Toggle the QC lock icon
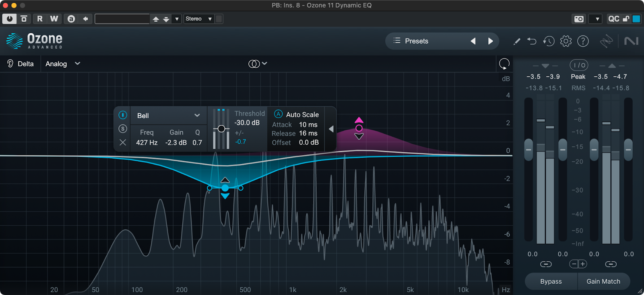The height and width of the screenshot is (295, 644). coord(626,19)
